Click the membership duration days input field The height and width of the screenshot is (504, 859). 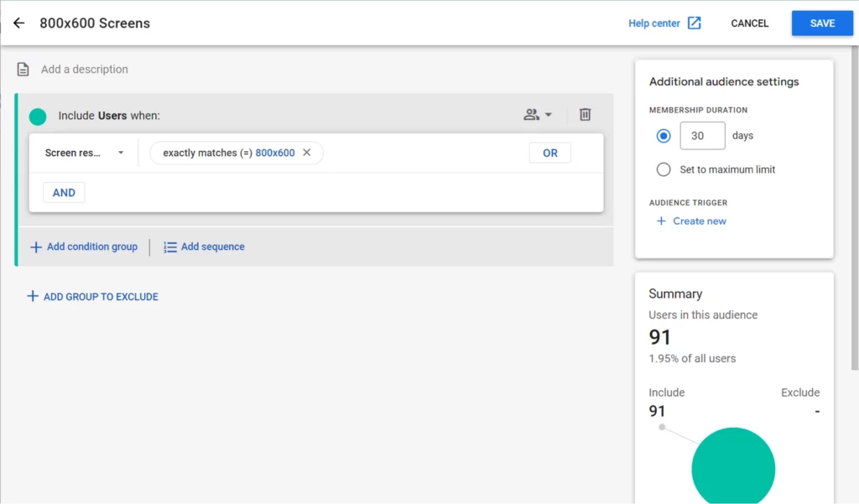point(702,136)
